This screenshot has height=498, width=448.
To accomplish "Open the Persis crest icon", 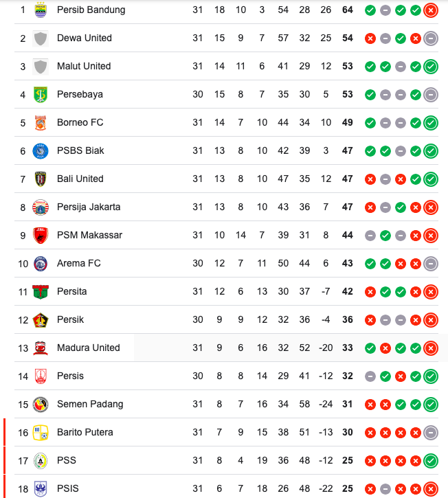I will (x=41, y=376).
